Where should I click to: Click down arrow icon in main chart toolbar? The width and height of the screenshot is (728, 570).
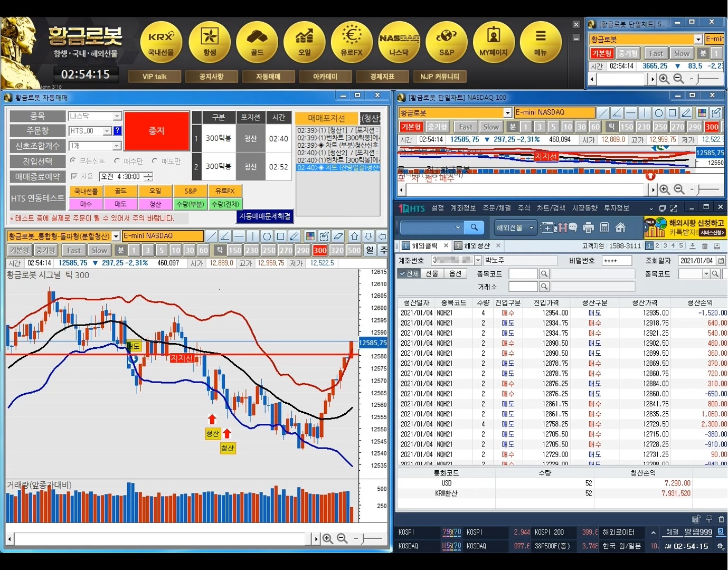(x=368, y=236)
